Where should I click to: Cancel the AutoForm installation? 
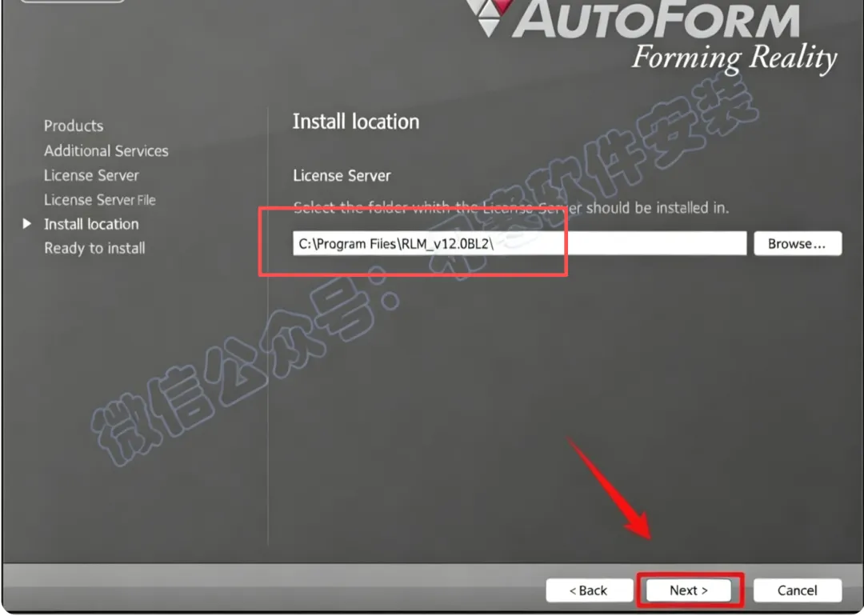tap(797, 590)
